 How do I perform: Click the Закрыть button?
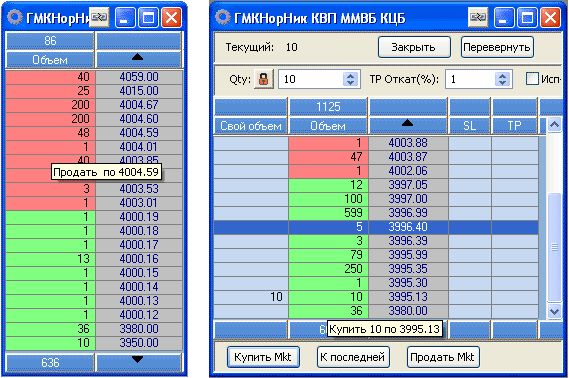pos(414,47)
